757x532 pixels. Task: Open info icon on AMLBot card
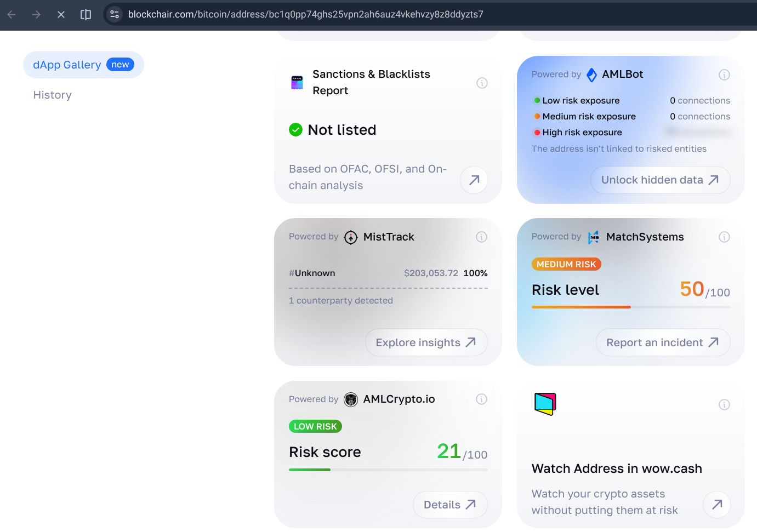click(x=724, y=75)
